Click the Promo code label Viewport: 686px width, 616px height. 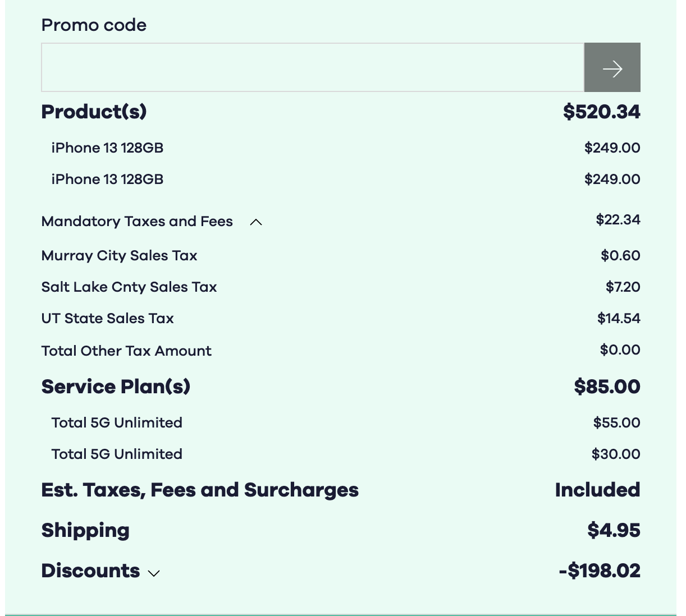tap(94, 25)
